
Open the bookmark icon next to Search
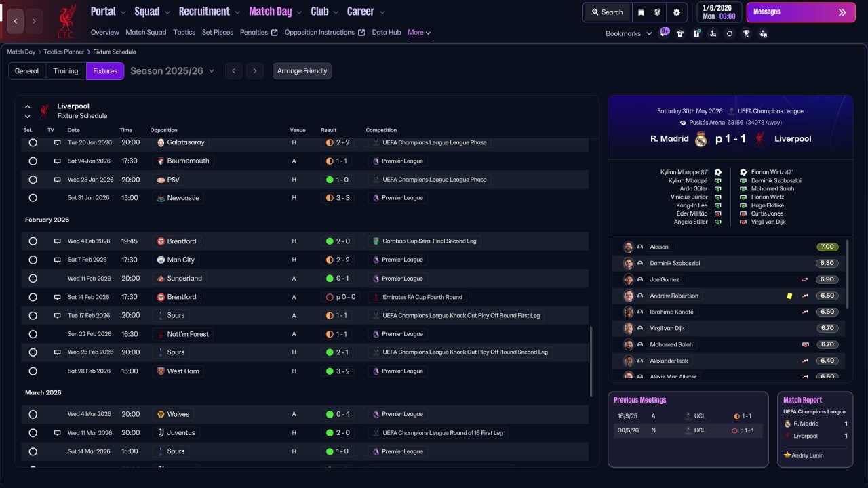[642, 12]
